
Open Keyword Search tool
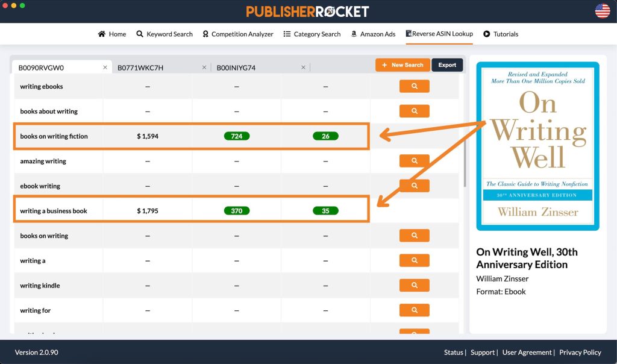click(164, 34)
